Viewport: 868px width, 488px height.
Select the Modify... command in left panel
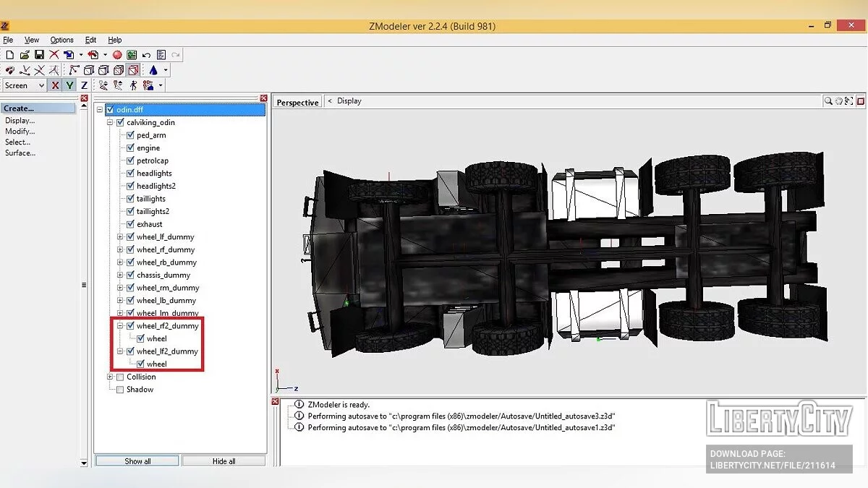20,132
